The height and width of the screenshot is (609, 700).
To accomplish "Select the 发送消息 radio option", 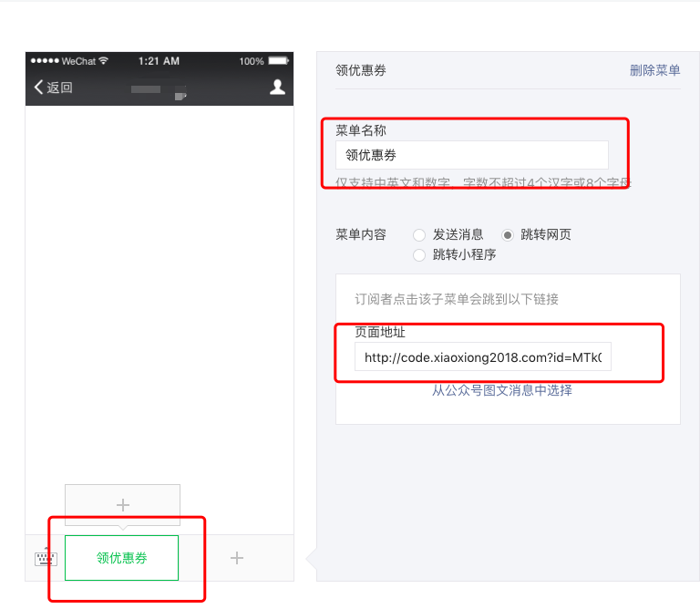I will coord(419,235).
